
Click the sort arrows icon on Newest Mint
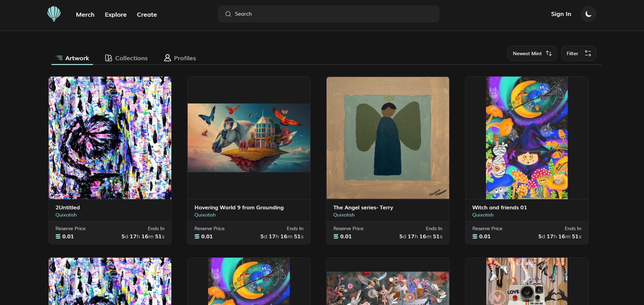click(549, 53)
